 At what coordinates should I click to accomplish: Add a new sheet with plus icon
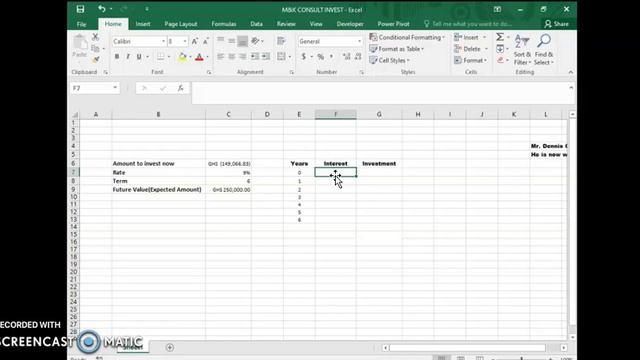coord(170,347)
